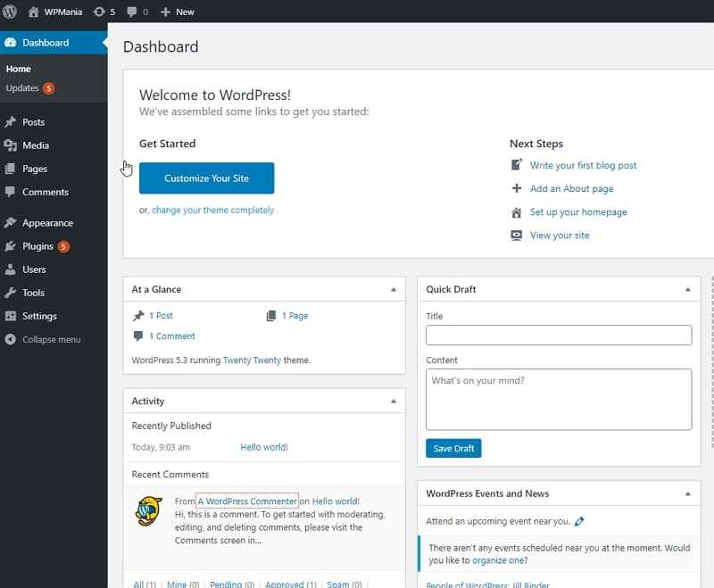This screenshot has width=714, height=588.
Task: Go to the Settings menu
Action: pos(39,316)
